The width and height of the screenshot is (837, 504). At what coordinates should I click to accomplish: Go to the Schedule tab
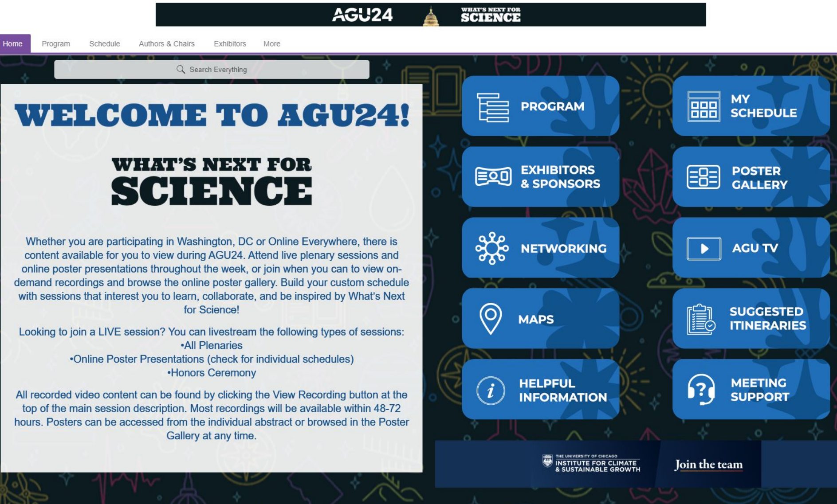[105, 44]
